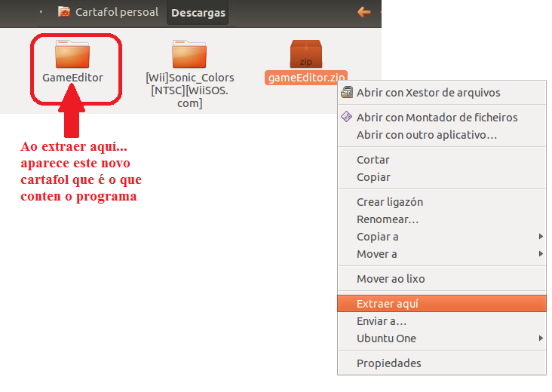
Task: Choose Abrir con outro aplicativo…
Action: (x=426, y=135)
